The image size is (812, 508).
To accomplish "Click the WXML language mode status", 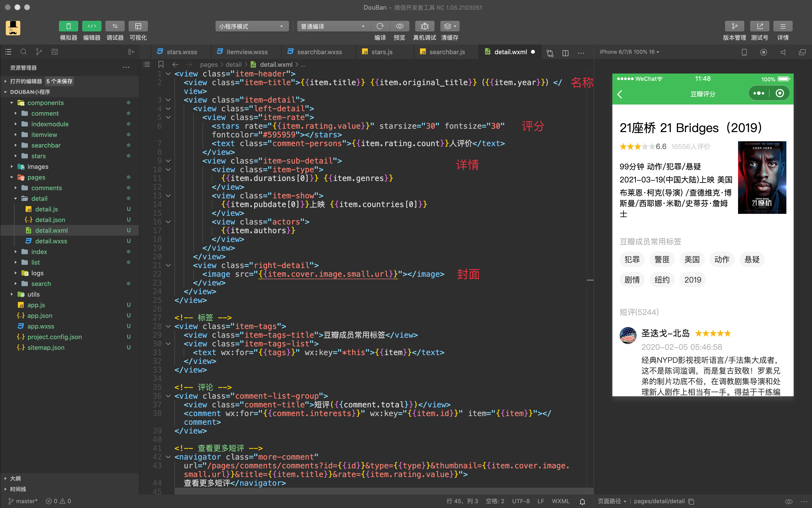I will pyautogui.click(x=561, y=501).
